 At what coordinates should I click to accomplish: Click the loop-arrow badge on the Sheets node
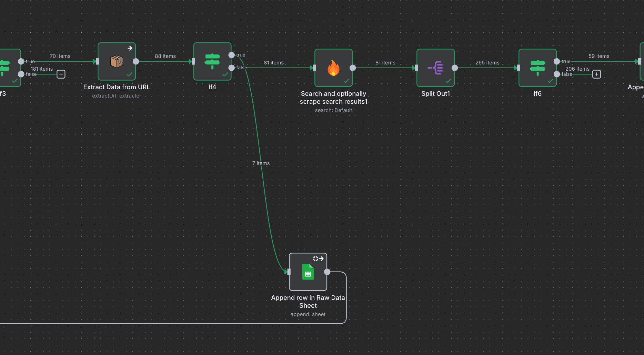pyautogui.click(x=318, y=258)
